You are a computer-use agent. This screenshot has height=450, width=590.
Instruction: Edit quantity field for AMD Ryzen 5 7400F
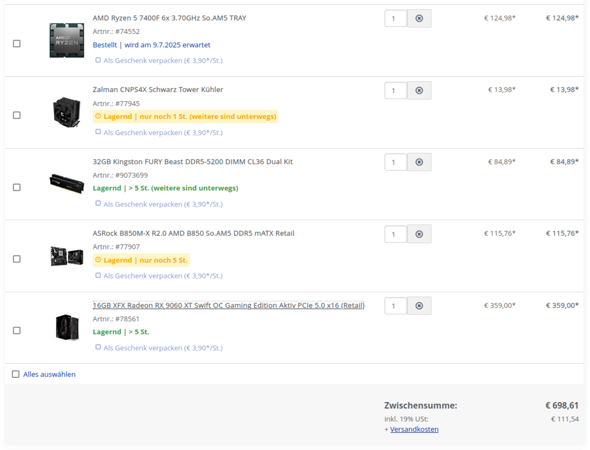(x=395, y=18)
